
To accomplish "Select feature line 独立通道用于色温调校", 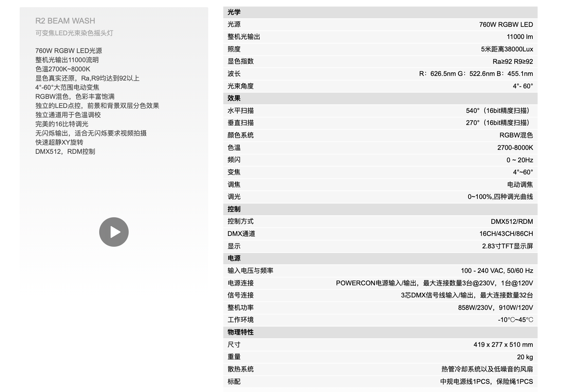I will (x=68, y=115).
